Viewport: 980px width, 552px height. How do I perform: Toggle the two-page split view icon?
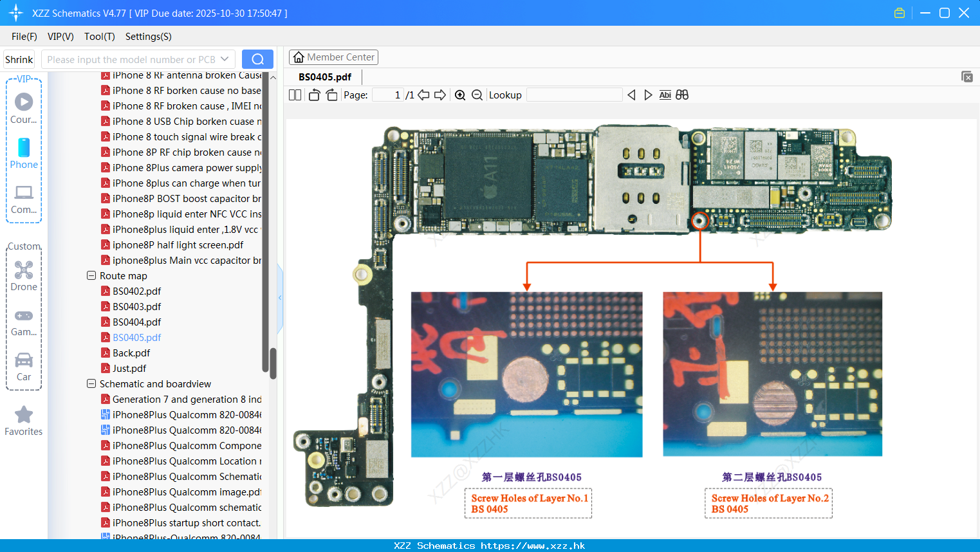pos(295,95)
